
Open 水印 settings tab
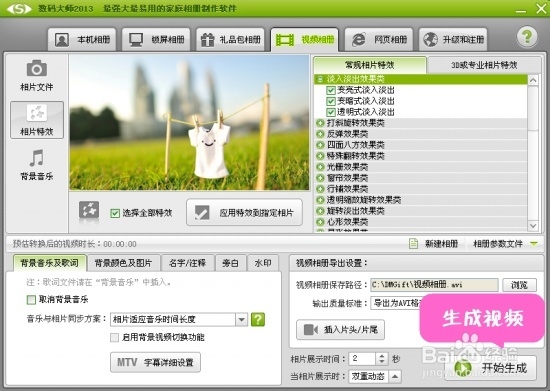tap(263, 263)
